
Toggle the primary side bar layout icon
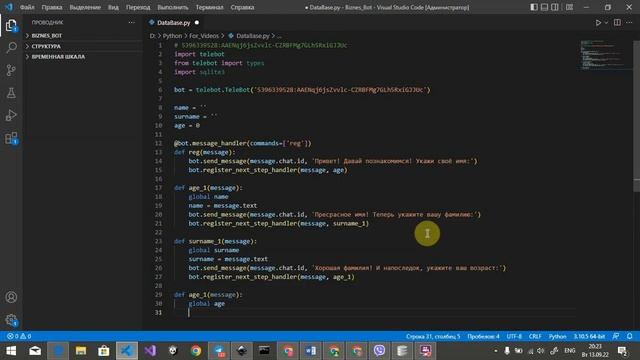[x=534, y=7]
